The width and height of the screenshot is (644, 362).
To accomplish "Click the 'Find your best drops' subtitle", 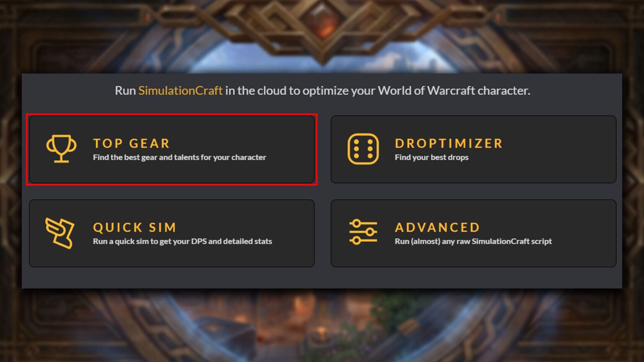I will coord(431,158).
